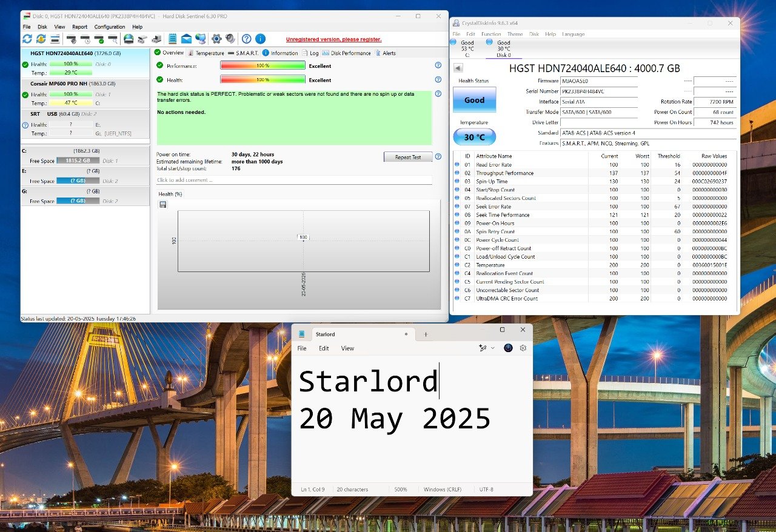Click the 30 °C temperature button in CrystalDiskInfo

pyautogui.click(x=474, y=137)
